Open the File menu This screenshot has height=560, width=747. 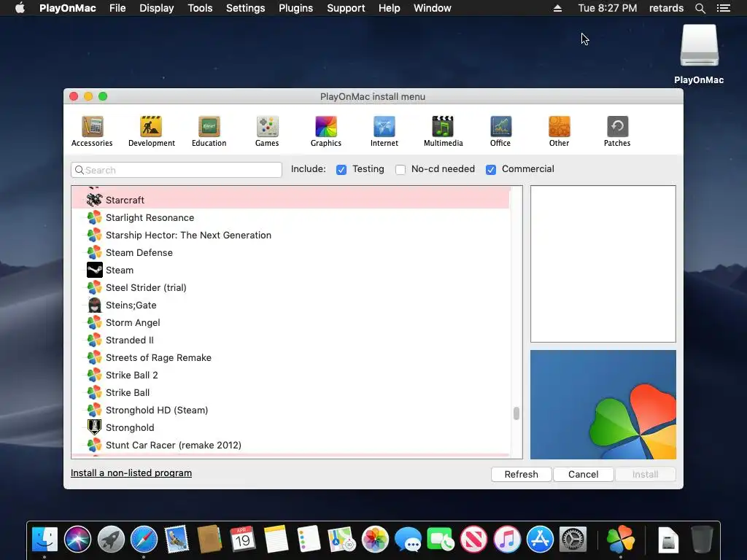[117, 8]
